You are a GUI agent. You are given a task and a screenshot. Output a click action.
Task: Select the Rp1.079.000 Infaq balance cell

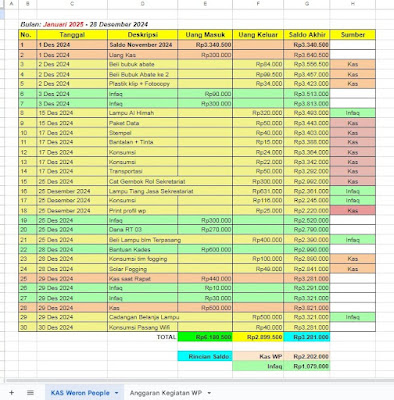coord(307,366)
